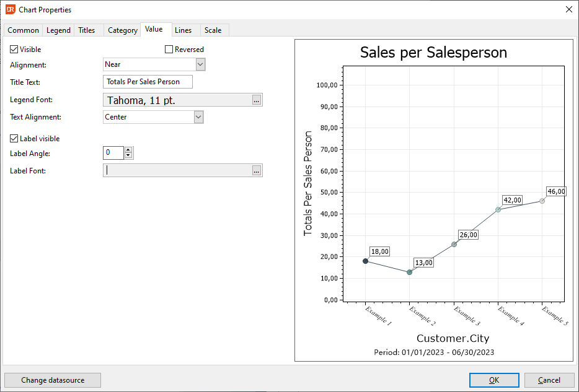Click the 13,00 data label in chart
This screenshot has height=392, width=579.
(423, 263)
